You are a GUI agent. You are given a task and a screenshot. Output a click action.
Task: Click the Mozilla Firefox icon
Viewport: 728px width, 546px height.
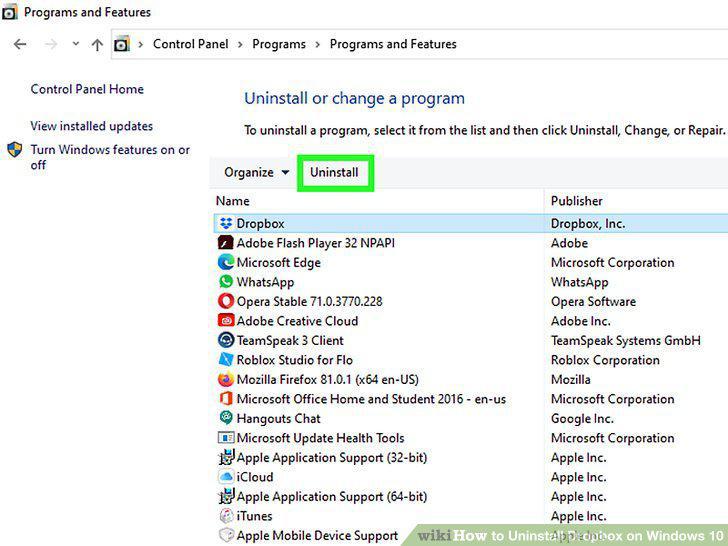click(x=226, y=379)
